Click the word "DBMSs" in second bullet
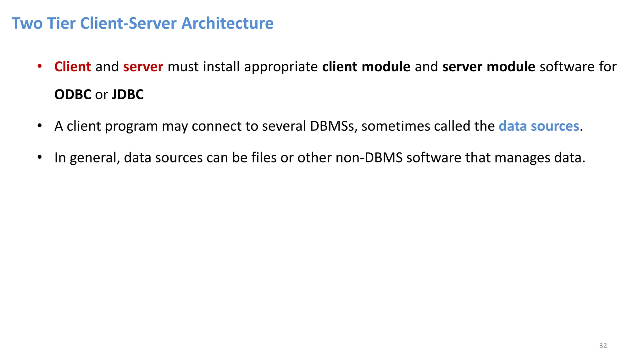The height and width of the screenshot is (362, 644). (x=332, y=126)
